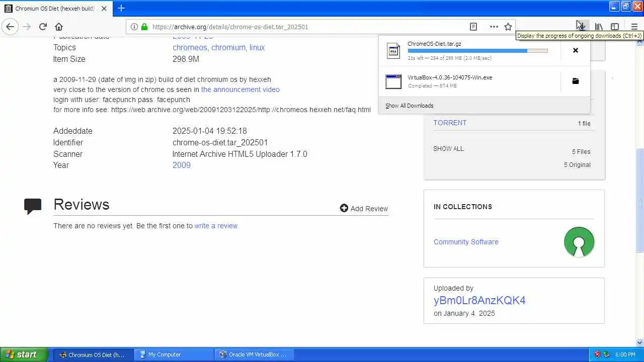Open the Firefox hamburger menu
644x362 pixels.
pos(634,27)
